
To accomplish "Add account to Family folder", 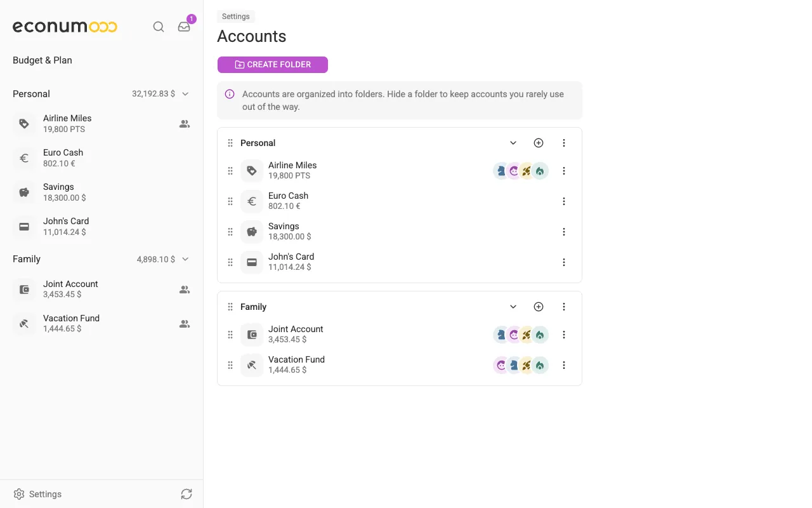I will click(539, 307).
